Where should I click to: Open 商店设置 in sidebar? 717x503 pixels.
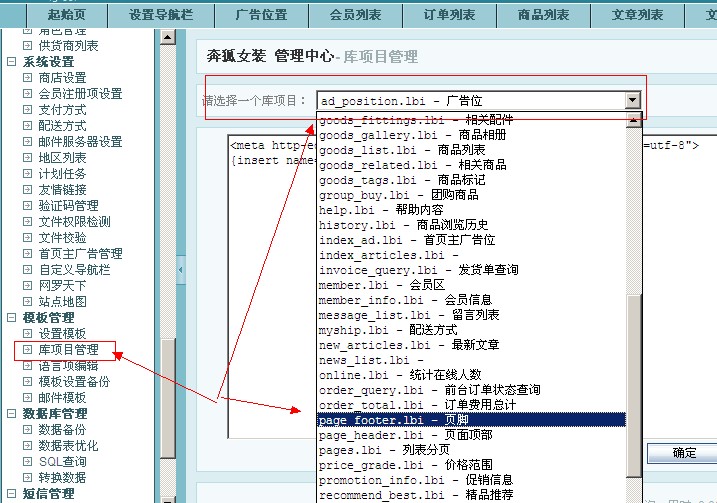62,78
